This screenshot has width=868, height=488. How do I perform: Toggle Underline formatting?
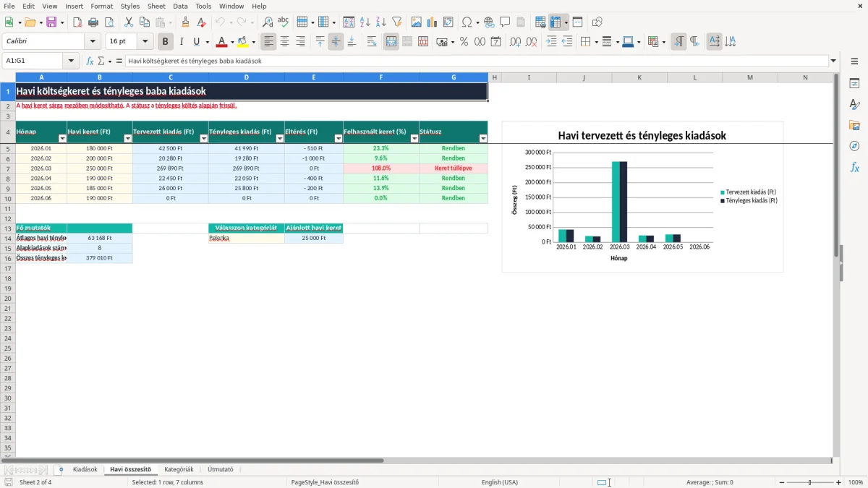[197, 42]
